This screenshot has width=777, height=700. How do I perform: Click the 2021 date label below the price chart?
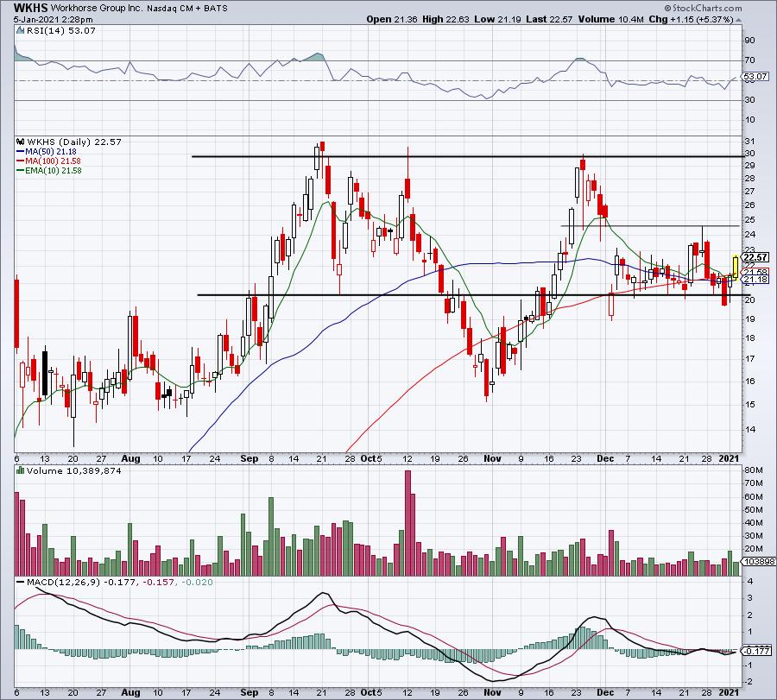point(729,458)
